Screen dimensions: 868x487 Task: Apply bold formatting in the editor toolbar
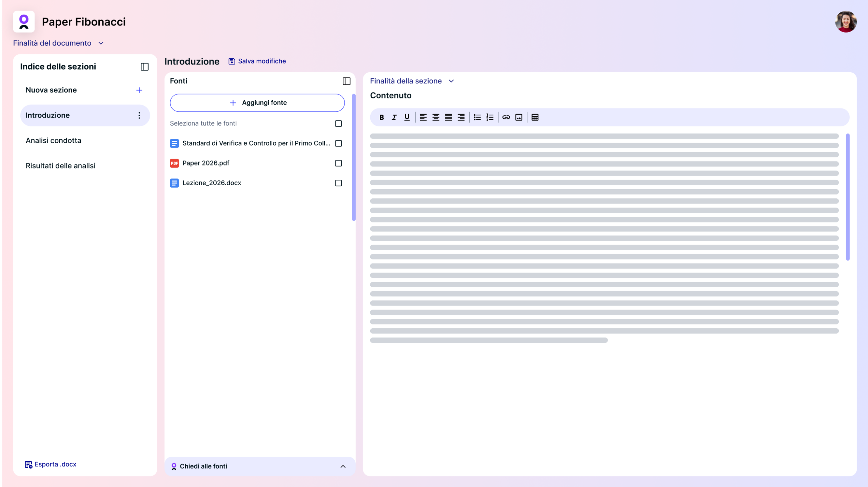coord(381,117)
